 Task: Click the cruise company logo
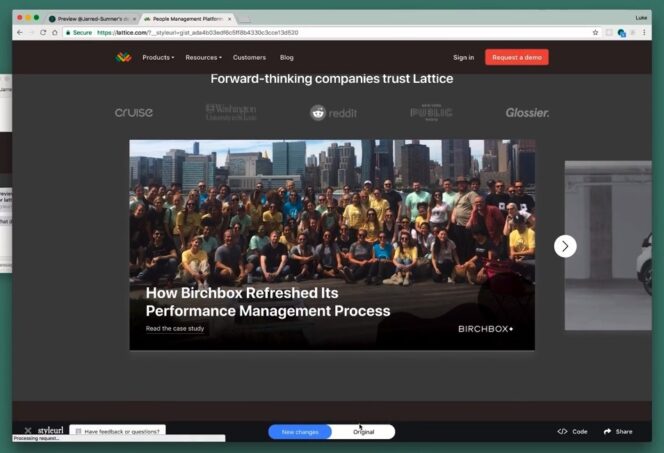(134, 113)
